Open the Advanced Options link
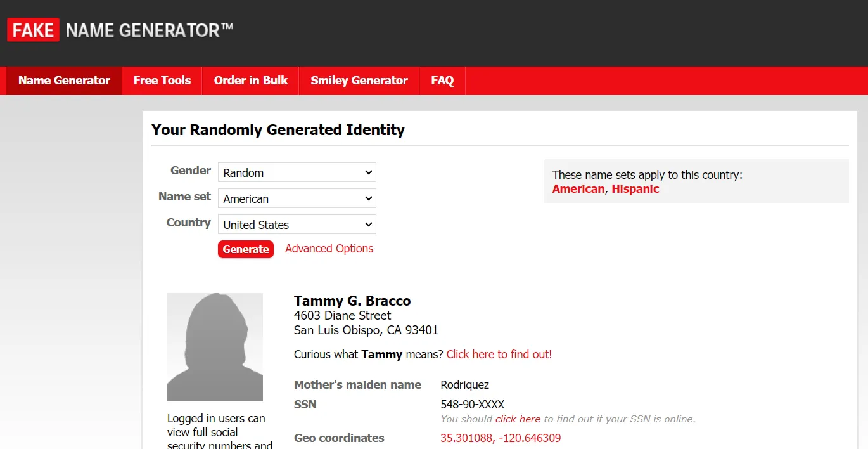Screen dimensions: 868x449 point(329,249)
